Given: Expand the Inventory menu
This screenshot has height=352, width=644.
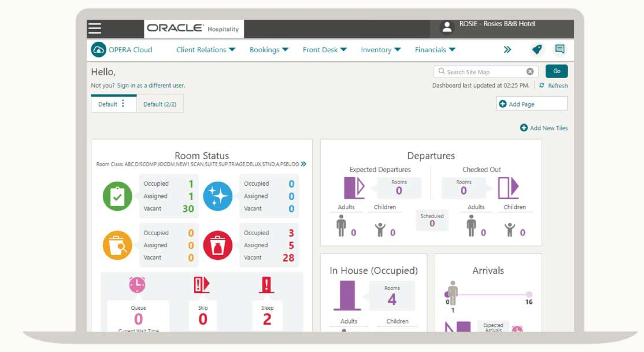Looking at the screenshot, I should pos(381,50).
